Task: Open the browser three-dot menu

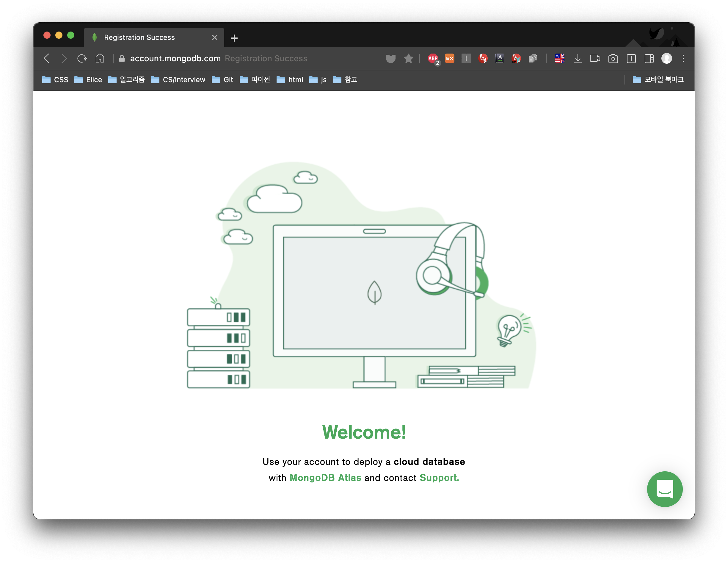Action: tap(683, 59)
